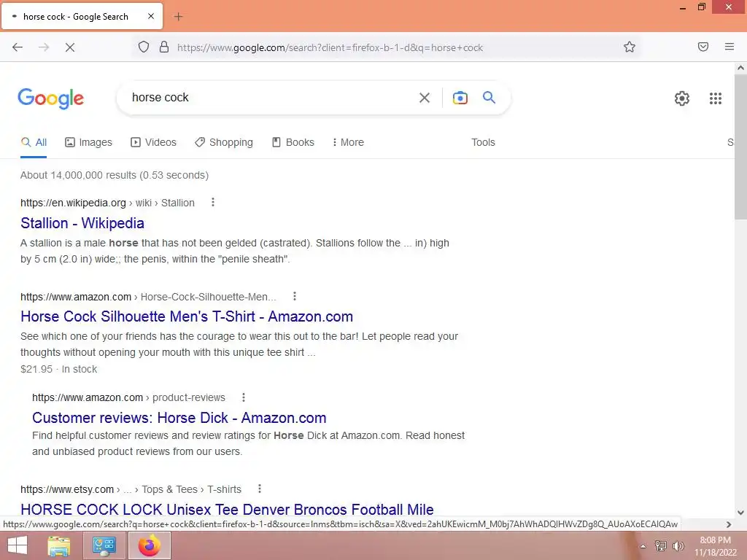Click the en.wikipedia.org breadcrumb URL
Image resolution: width=747 pixels, height=560 pixels.
pyautogui.click(x=107, y=203)
